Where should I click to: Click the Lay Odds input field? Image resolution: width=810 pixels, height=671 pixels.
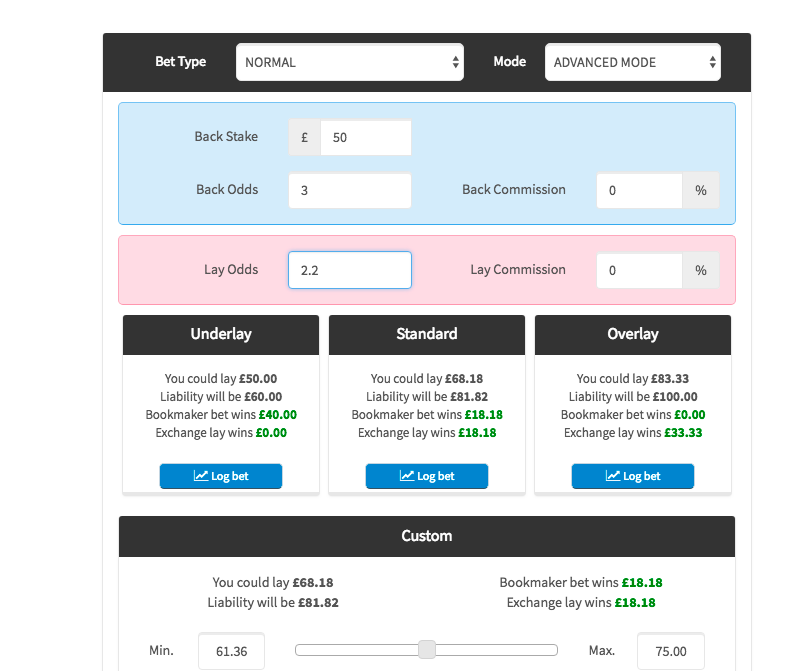point(350,270)
